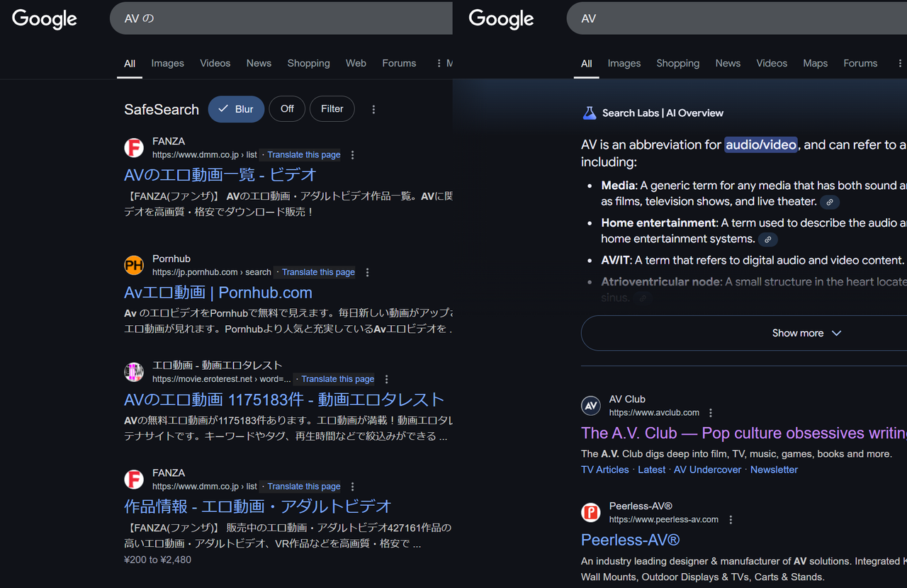Screen dimensions: 907x588
Task: Open the AVのエロ動画一覧 - ビデオ result
Action: click(x=220, y=175)
